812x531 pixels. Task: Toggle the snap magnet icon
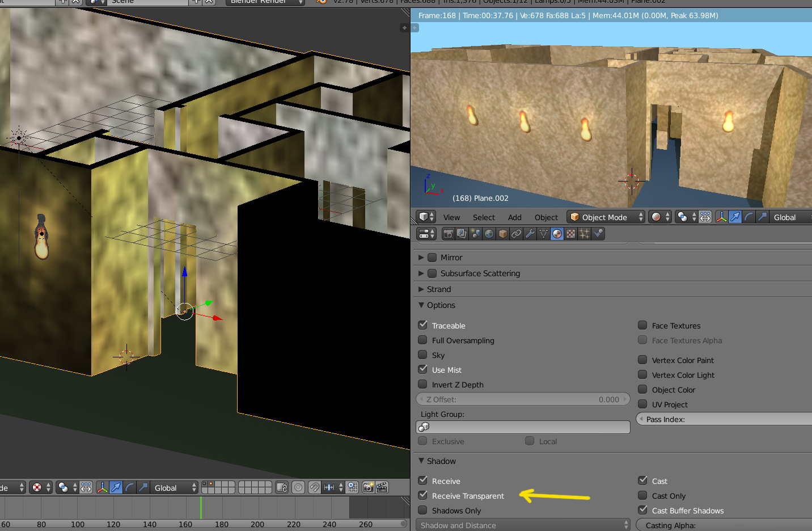point(315,487)
